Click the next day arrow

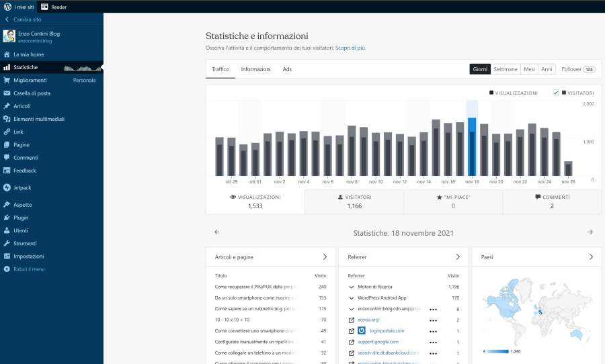coord(590,232)
